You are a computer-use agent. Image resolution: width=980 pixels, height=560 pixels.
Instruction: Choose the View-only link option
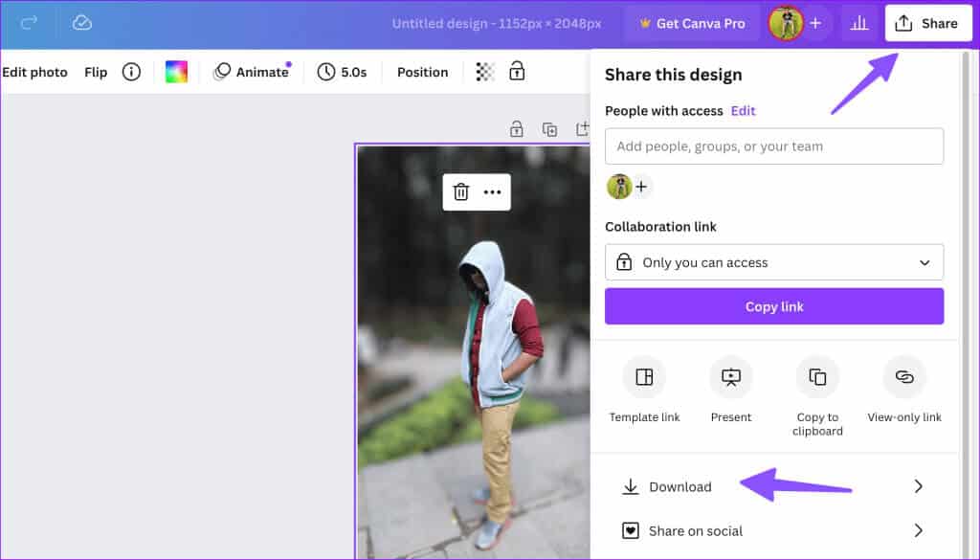click(x=904, y=391)
